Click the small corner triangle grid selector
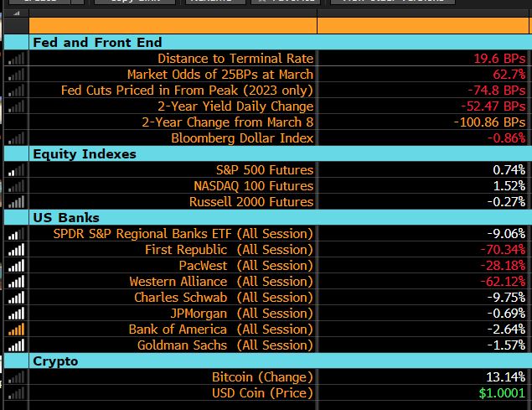 point(16,13)
